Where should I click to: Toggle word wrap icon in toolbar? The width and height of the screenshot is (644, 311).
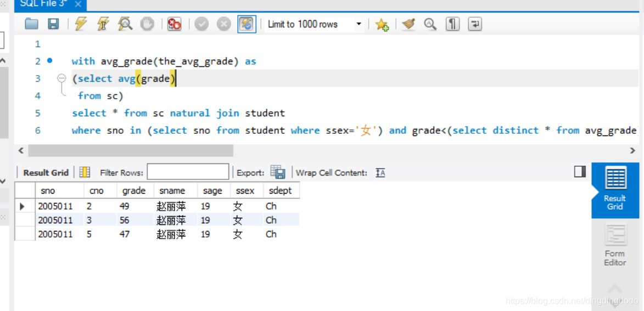click(474, 24)
